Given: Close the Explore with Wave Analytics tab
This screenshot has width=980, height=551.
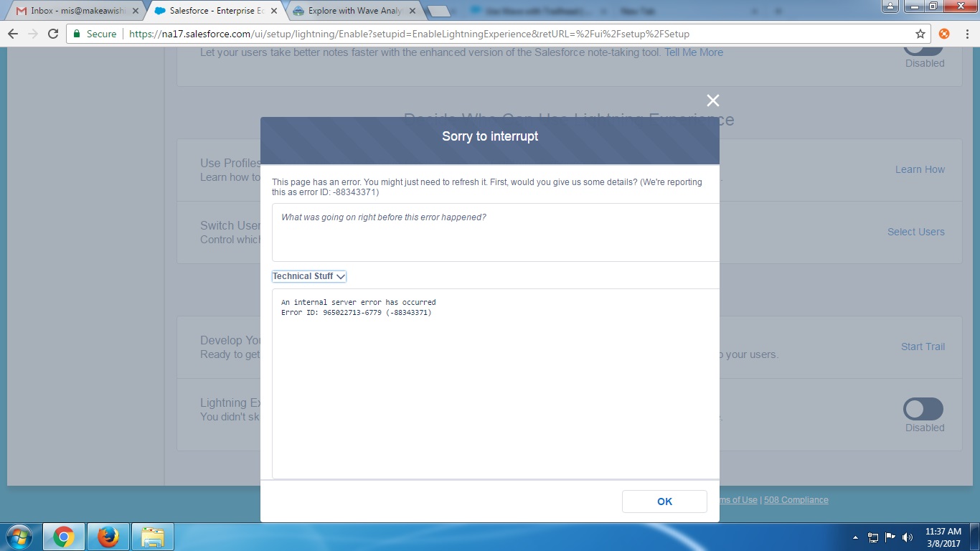Looking at the screenshot, I should [x=413, y=11].
